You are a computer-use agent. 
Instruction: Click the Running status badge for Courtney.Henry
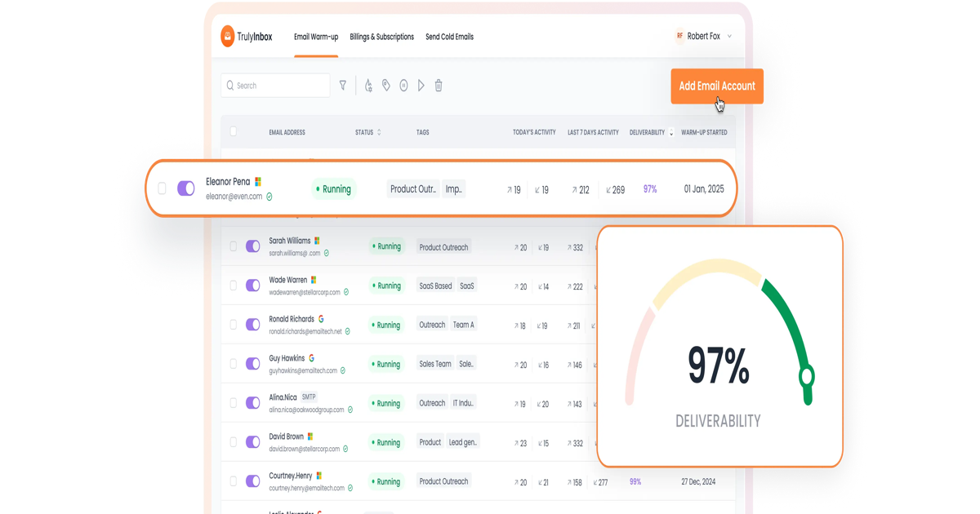[x=386, y=481]
